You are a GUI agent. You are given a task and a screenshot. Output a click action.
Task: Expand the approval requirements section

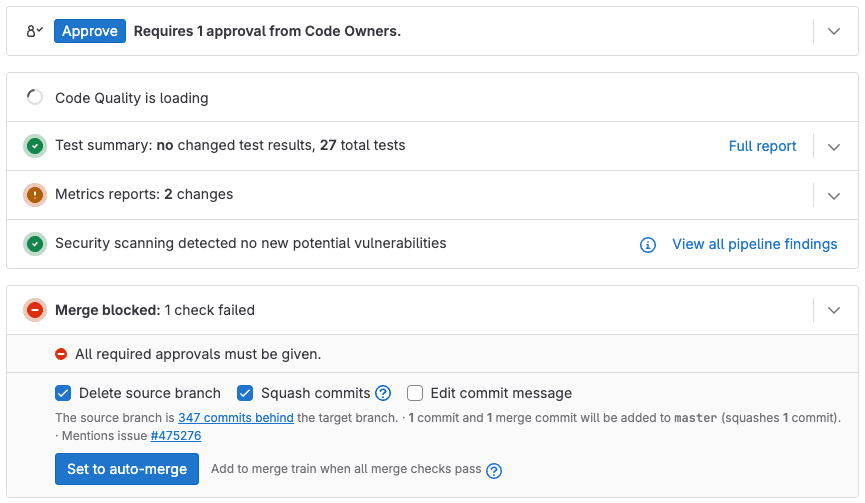[x=834, y=31]
